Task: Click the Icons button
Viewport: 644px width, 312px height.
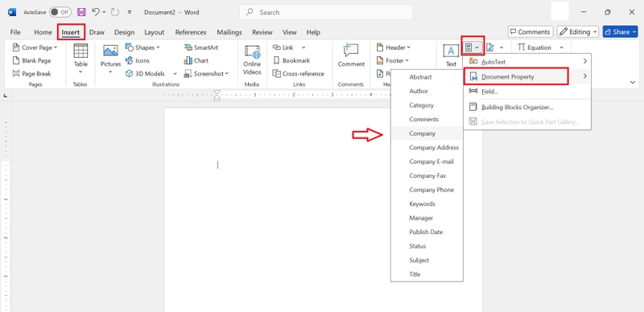Action: pyautogui.click(x=138, y=61)
